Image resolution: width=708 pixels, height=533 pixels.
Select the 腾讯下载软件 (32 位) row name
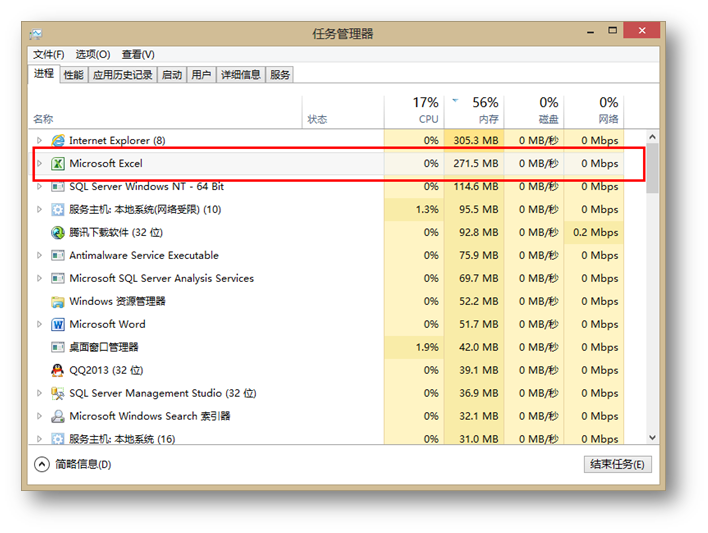116,233
